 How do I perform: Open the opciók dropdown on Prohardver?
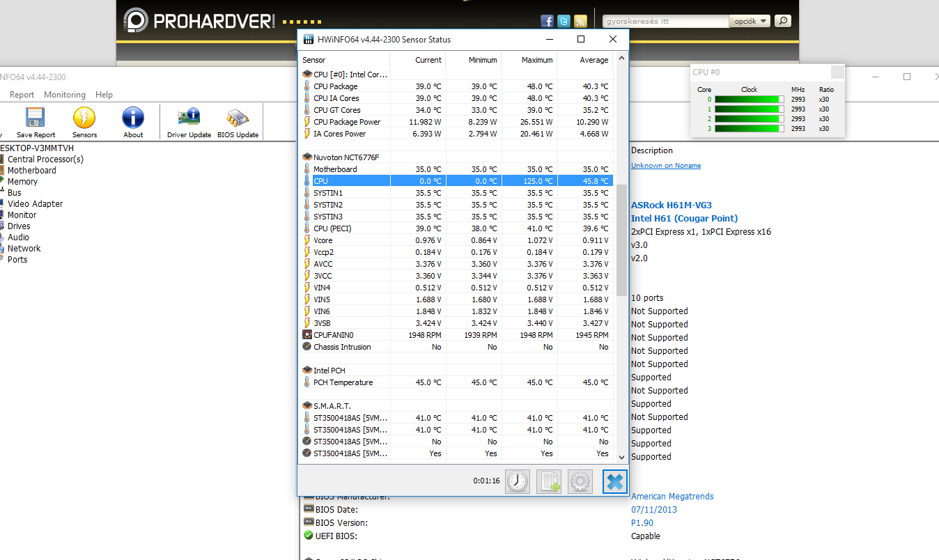[x=750, y=21]
